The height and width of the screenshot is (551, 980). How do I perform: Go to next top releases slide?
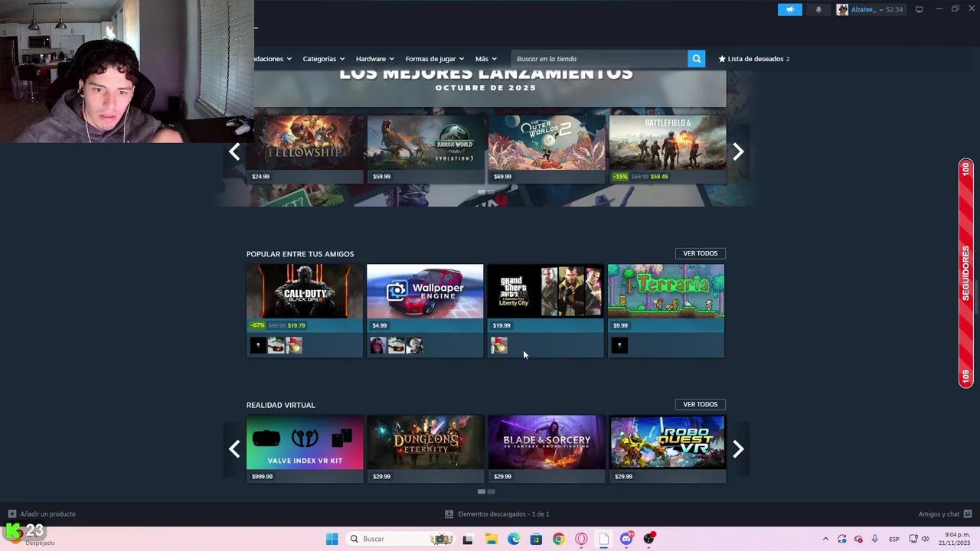point(738,152)
